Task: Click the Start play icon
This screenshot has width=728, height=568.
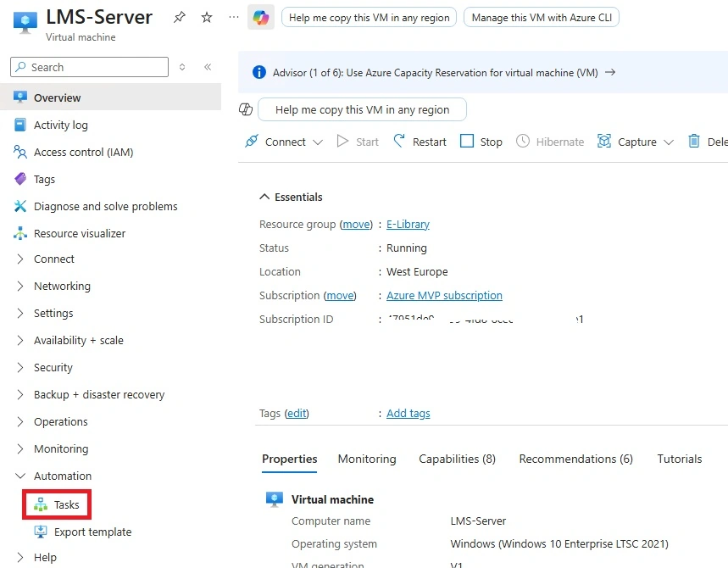Action: pyautogui.click(x=342, y=142)
